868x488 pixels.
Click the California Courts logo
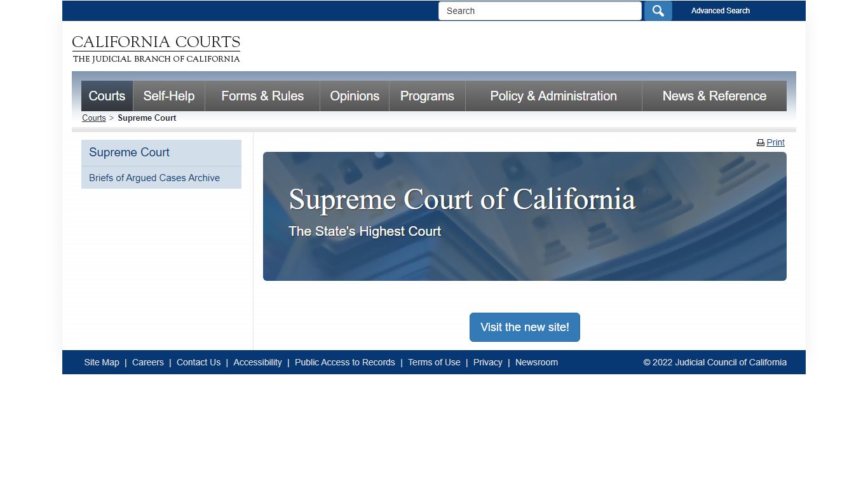pyautogui.click(x=156, y=49)
